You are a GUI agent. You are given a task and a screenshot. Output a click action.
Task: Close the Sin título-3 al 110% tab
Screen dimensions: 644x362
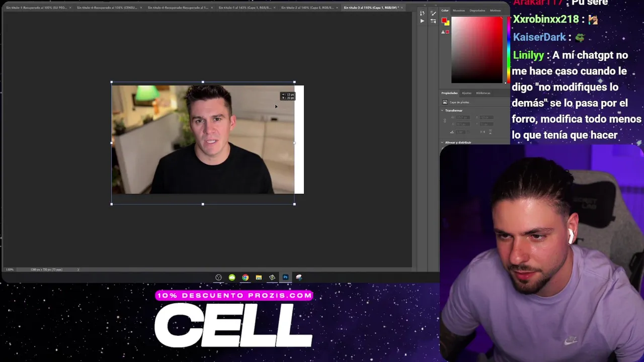[402, 8]
